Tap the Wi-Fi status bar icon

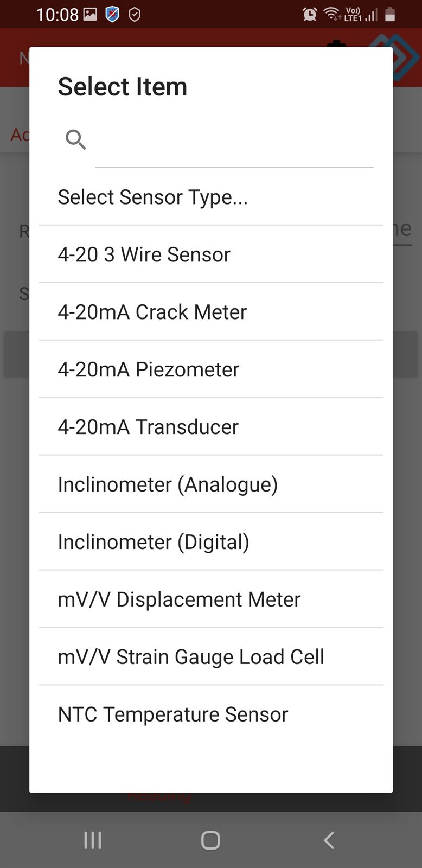click(331, 14)
